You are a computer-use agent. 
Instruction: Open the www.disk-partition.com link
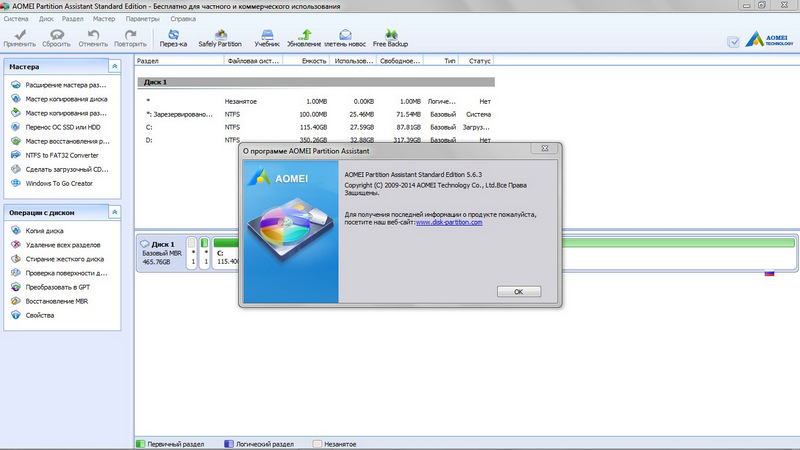(449, 222)
